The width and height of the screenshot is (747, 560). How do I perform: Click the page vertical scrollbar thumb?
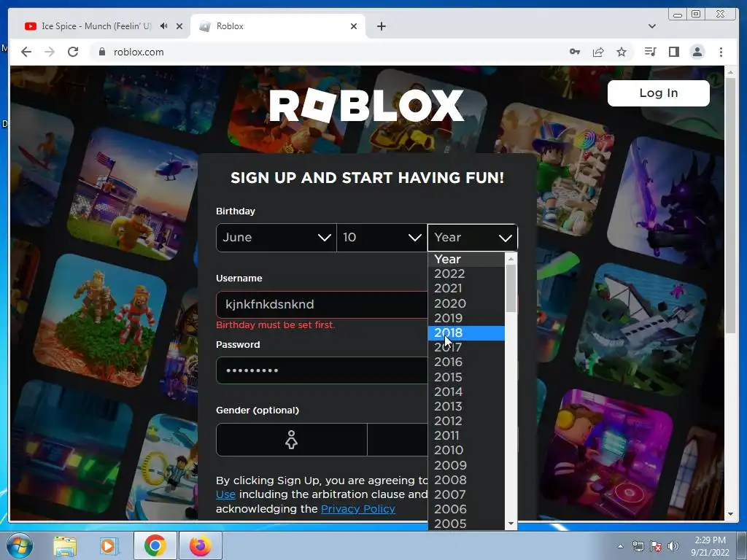pyautogui.click(x=730, y=205)
